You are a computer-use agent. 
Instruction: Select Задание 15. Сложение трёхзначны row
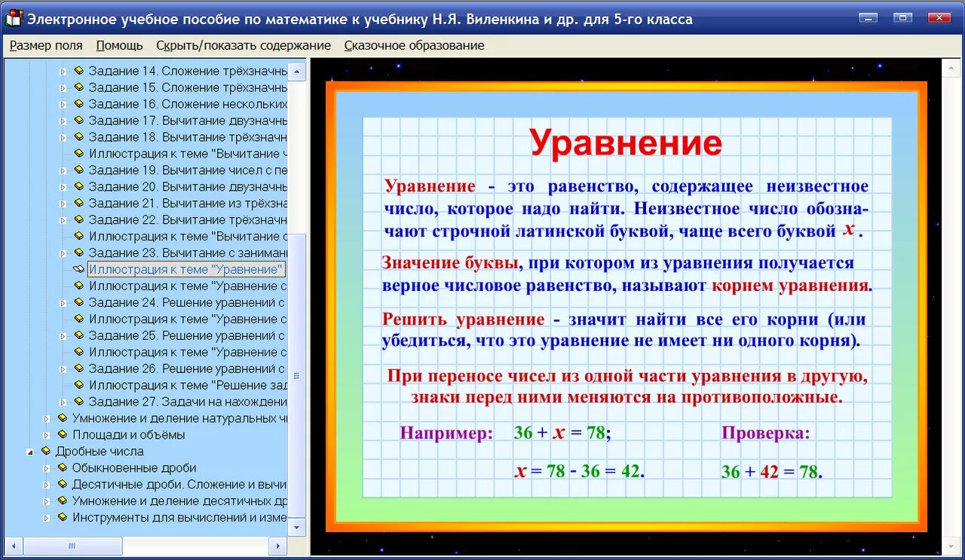(x=188, y=87)
